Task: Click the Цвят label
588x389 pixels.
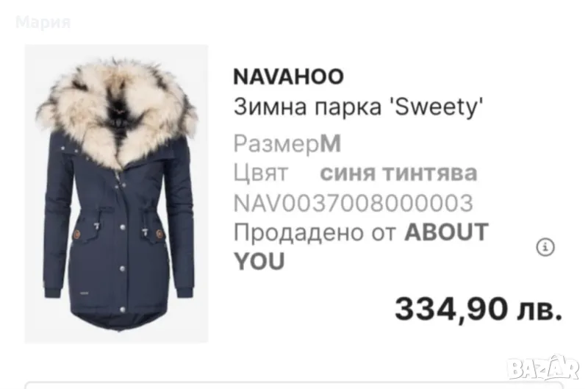Action: coord(261,174)
